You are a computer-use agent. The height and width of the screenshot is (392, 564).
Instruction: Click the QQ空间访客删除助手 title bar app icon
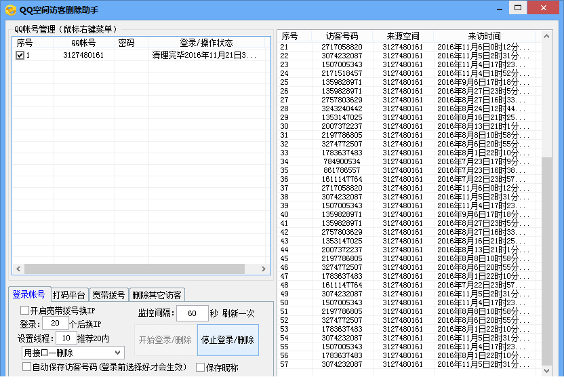click(x=11, y=9)
